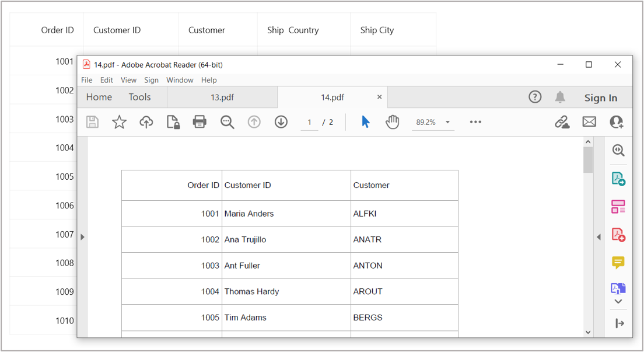Click the document vertical scrollbar thumb
Screen dimensions: 644x352
pos(588,159)
